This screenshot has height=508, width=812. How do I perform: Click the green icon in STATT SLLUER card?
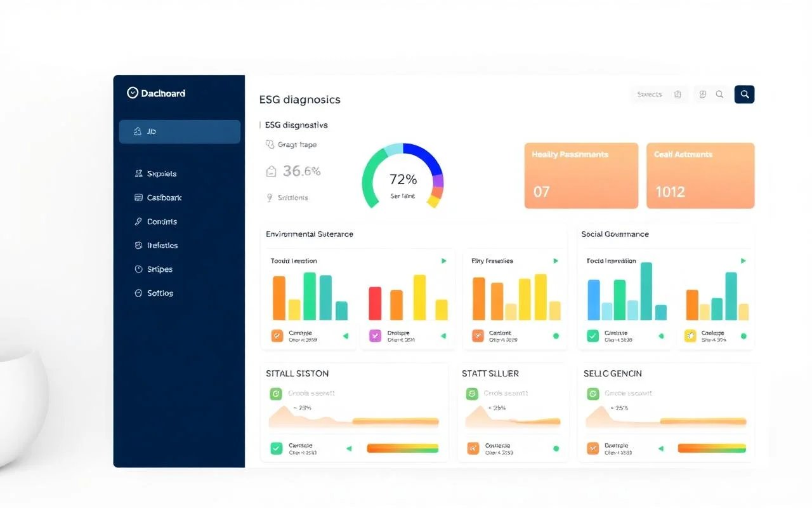click(x=473, y=394)
